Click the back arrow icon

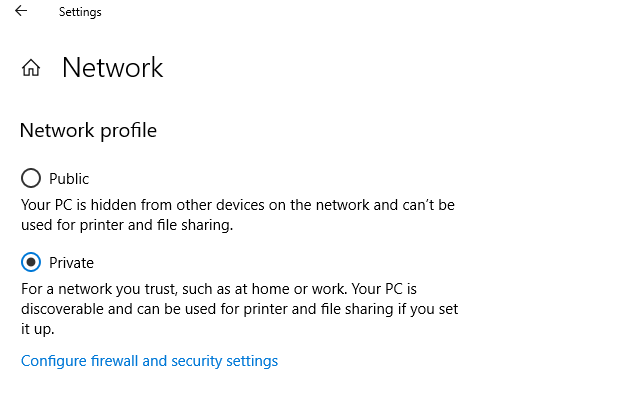(x=21, y=12)
